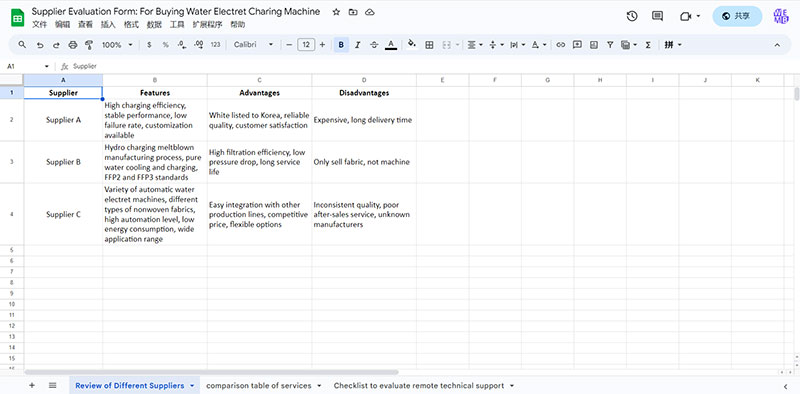
Task: Open the zoom 100% dropdown
Action: pos(117,45)
